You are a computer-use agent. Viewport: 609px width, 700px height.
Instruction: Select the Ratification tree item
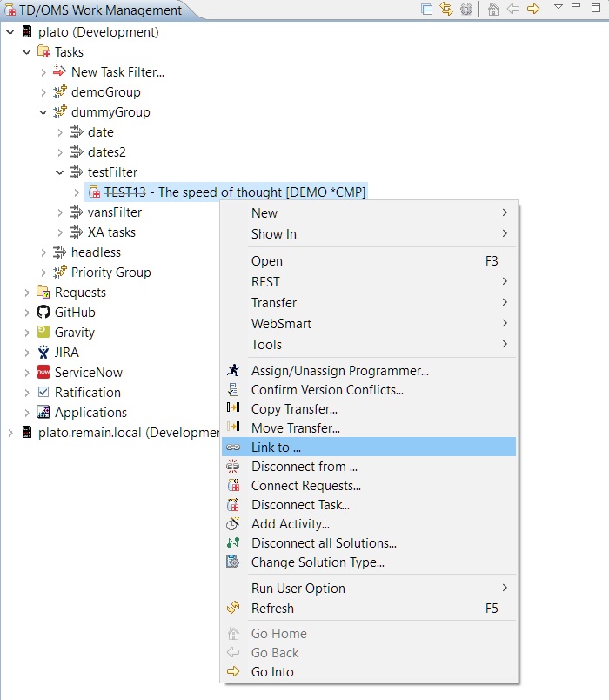coord(87,393)
